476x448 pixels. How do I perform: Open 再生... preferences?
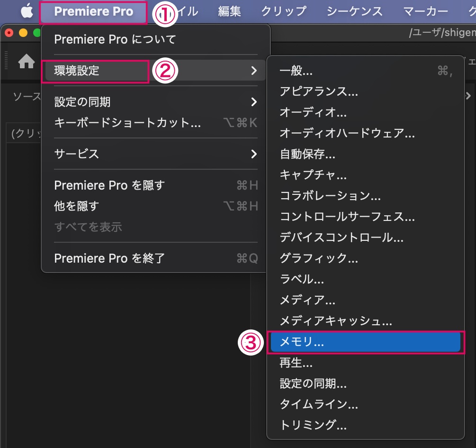click(366, 363)
